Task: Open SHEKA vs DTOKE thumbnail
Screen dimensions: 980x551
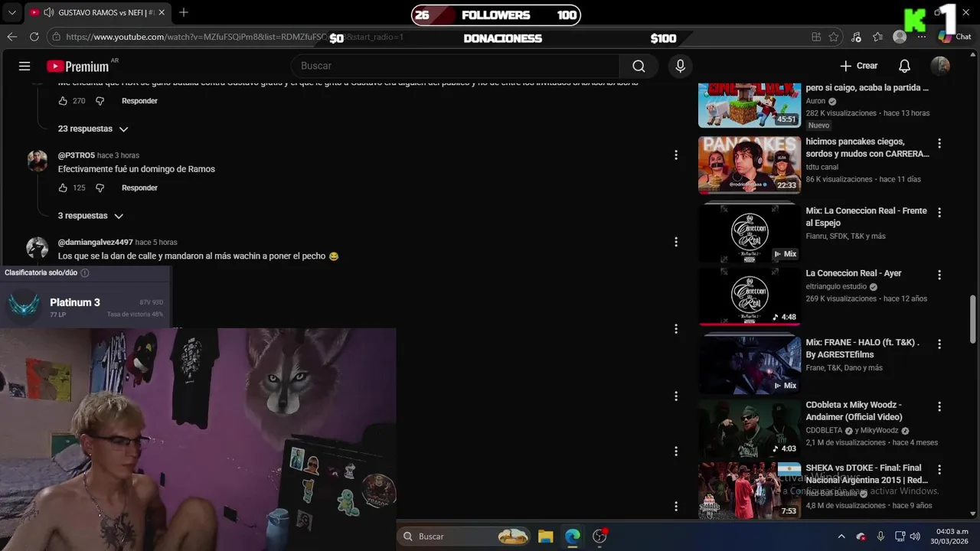Action: (x=750, y=491)
